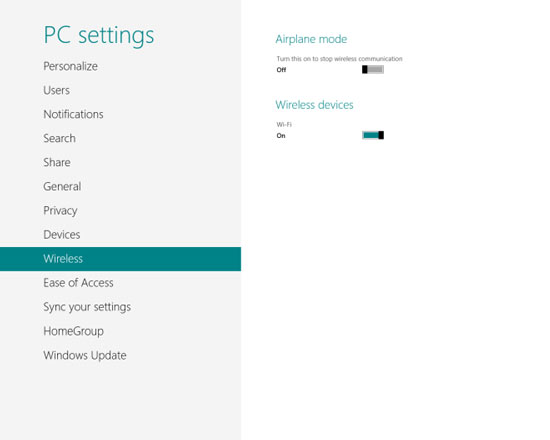Click the Wireless devices heading

(x=314, y=105)
